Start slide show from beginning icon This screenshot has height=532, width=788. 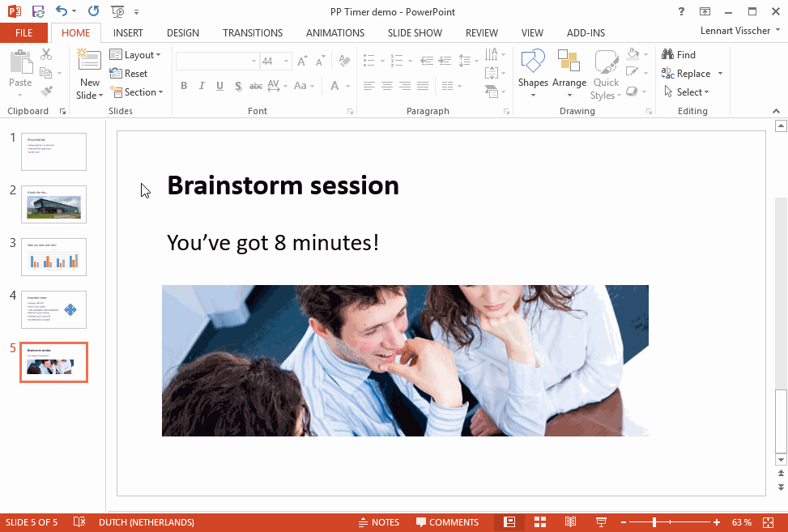[117, 11]
